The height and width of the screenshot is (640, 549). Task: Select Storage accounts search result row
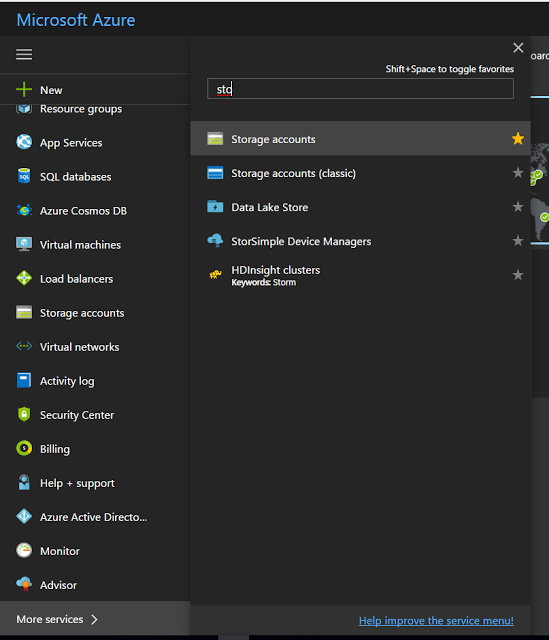[360, 138]
